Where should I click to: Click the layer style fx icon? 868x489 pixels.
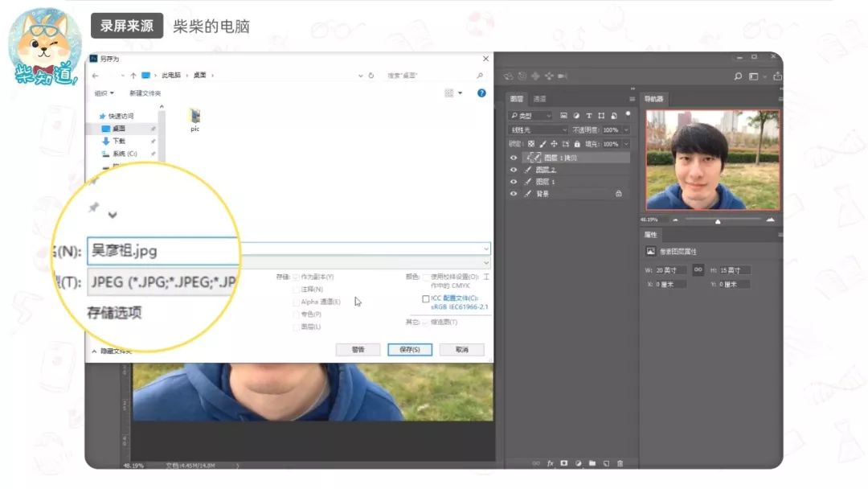point(551,463)
